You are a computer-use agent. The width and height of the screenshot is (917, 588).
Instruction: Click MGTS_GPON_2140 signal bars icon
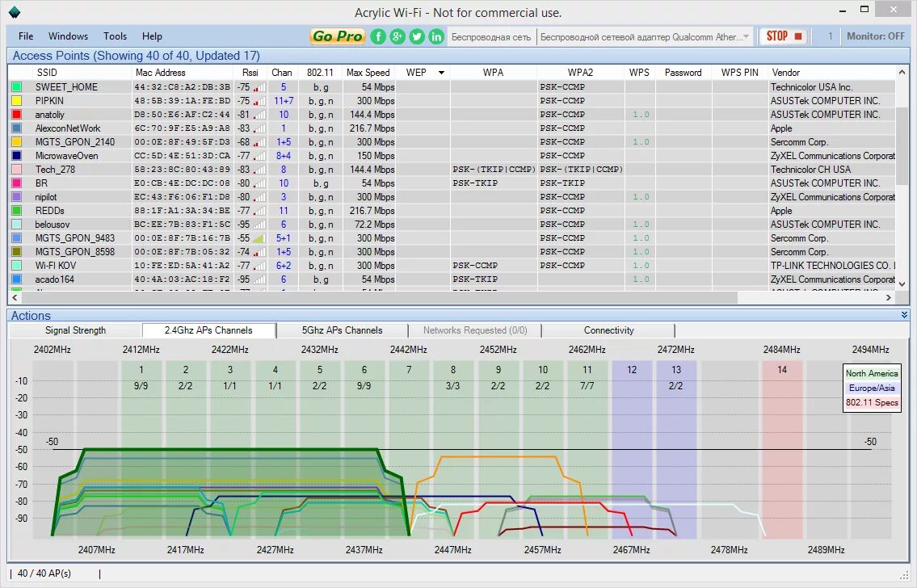tap(259, 142)
